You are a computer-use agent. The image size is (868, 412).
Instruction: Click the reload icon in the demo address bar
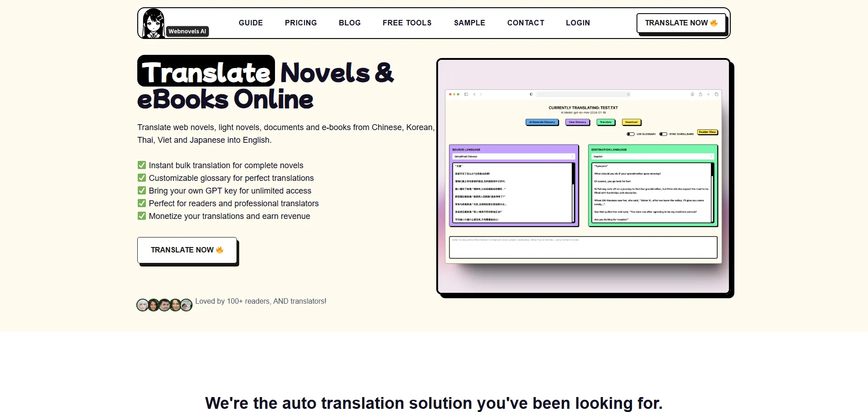(x=628, y=94)
